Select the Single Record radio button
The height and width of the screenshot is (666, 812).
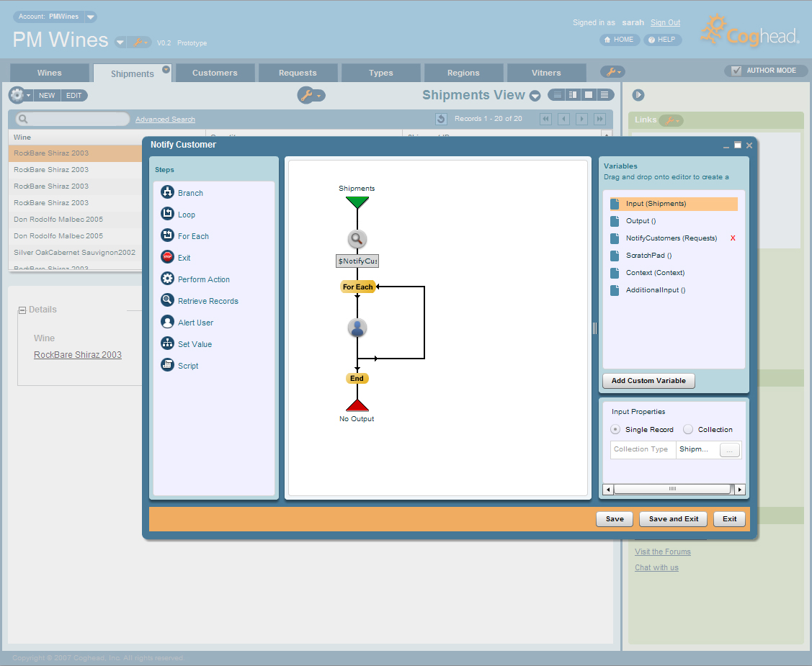[x=615, y=430]
